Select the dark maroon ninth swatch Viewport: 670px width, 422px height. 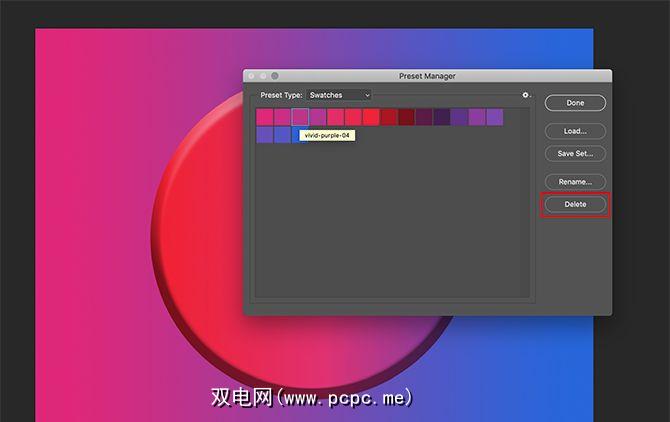pos(406,117)
